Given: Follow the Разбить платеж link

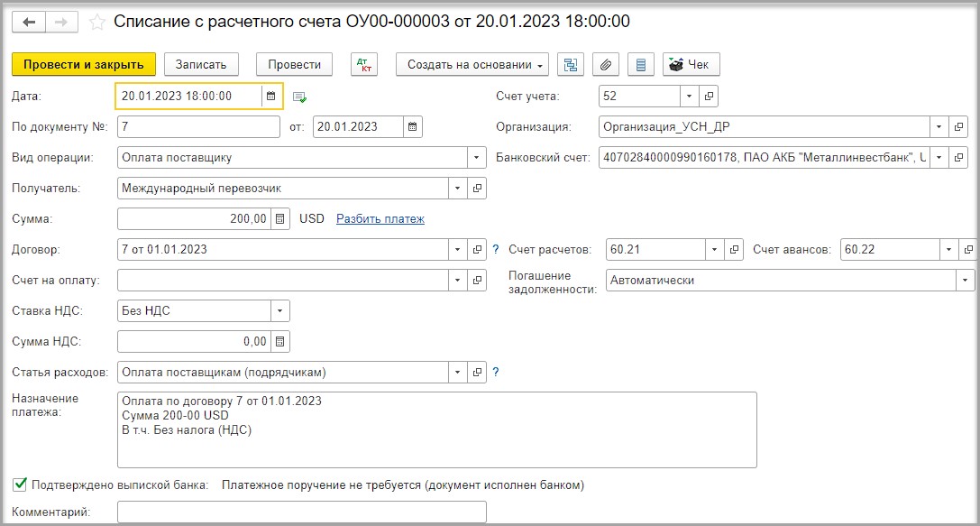Looking at the screenshot, I should [380, 219].
